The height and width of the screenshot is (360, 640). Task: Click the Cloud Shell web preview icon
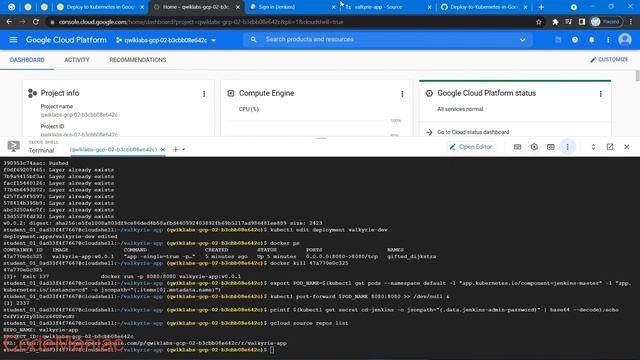(x=551, y=147)
